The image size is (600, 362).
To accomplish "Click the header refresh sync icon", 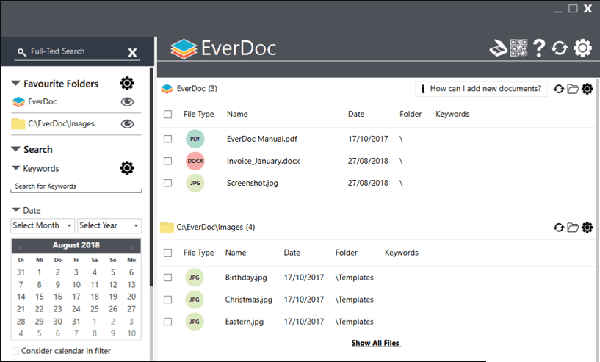I will (x=559, y=48).
